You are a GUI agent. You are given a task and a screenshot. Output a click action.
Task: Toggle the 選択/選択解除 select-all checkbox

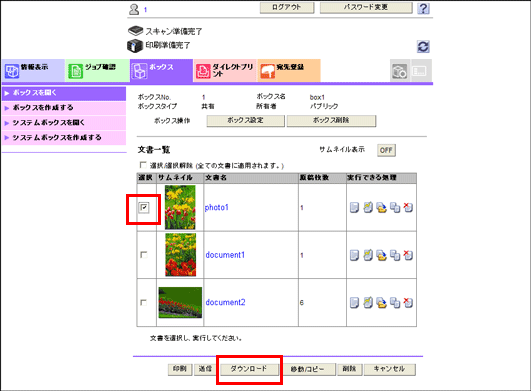tap(143, 165)
